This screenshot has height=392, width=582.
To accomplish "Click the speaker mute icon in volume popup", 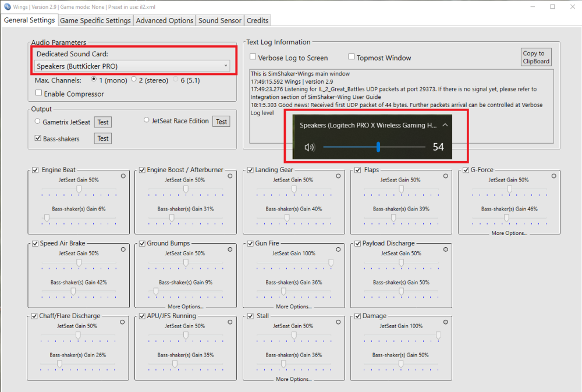I will [310, 148].
